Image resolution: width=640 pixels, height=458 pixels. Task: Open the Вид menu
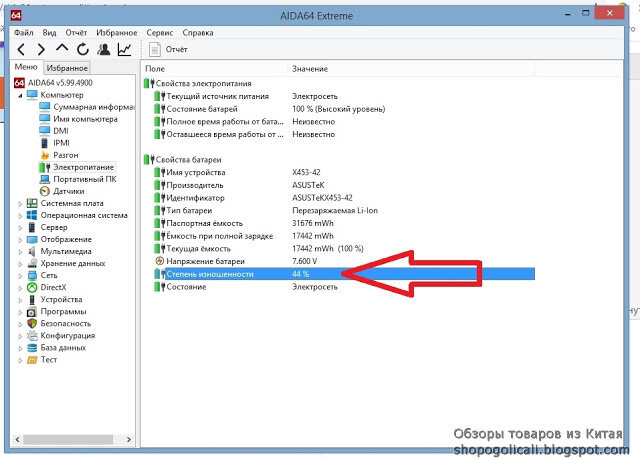tap(49, 32)
